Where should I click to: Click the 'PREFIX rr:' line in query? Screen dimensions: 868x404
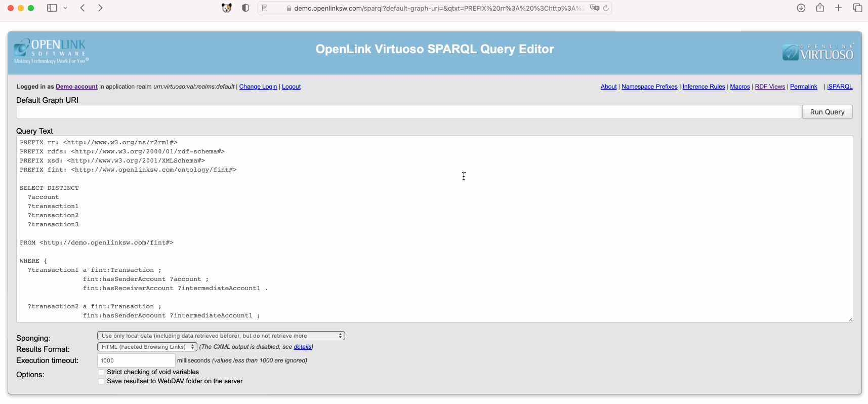tap(98, 142)
